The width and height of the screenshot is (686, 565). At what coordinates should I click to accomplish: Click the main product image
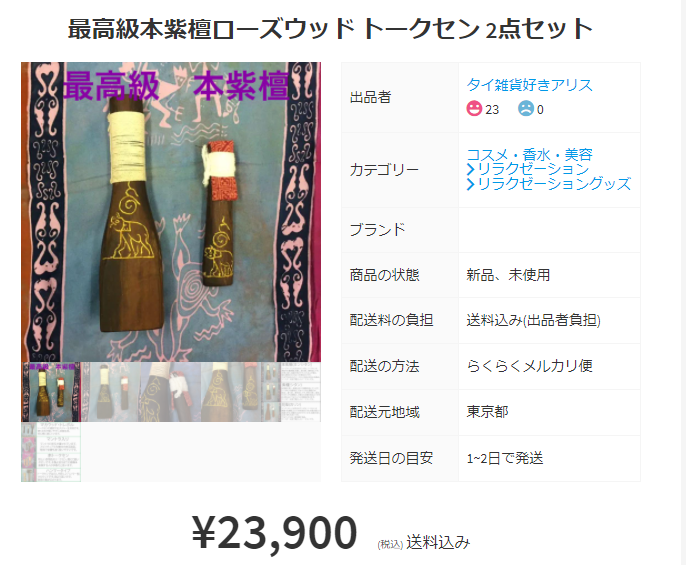point(171,212)
